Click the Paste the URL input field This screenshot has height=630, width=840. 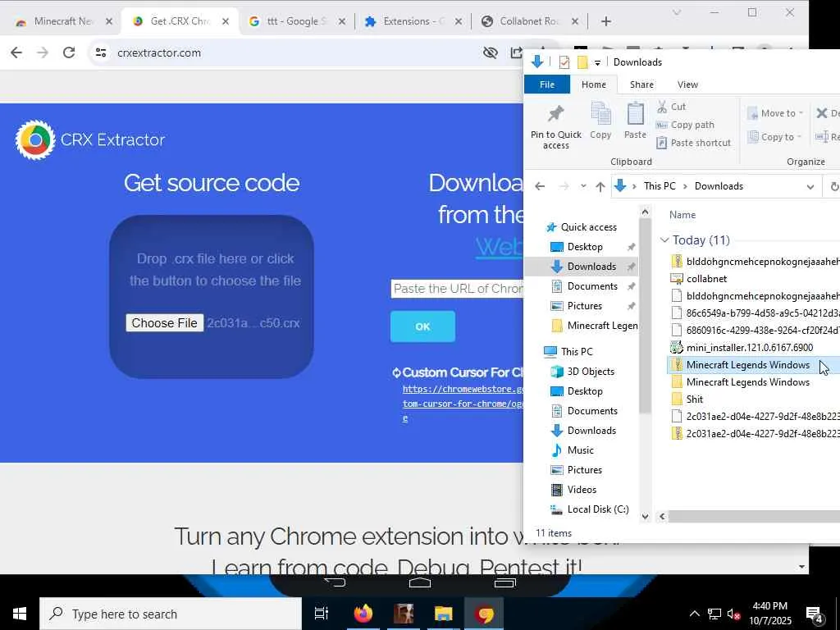coord(457,289)
